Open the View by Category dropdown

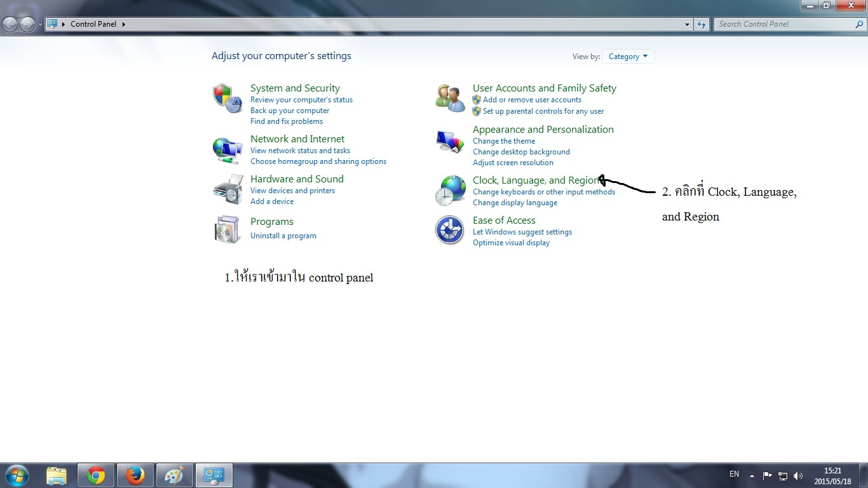pyautogui.click(x=628, y=57)
